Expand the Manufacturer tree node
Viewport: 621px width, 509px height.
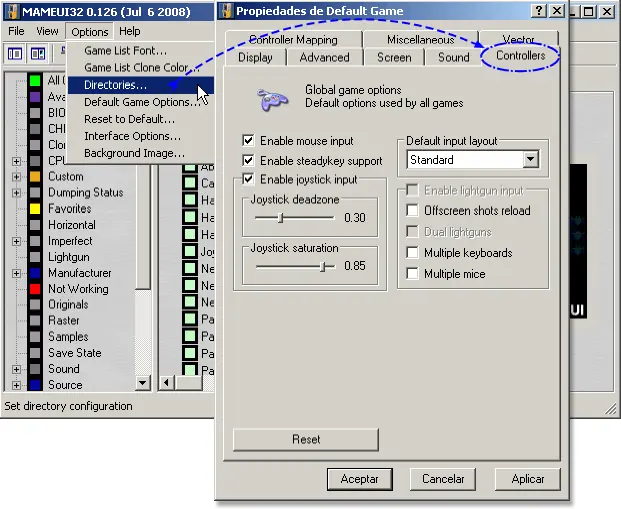click(x=16, y=273)
